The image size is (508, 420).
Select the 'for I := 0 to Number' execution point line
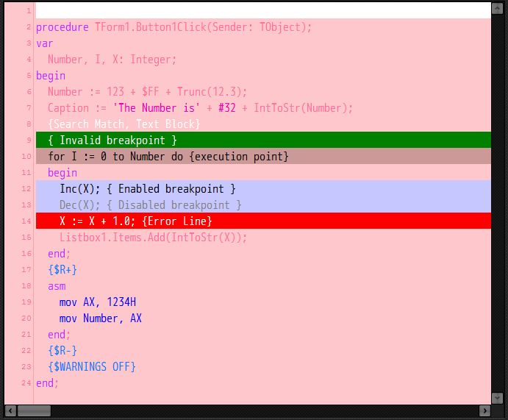[263, 156]
